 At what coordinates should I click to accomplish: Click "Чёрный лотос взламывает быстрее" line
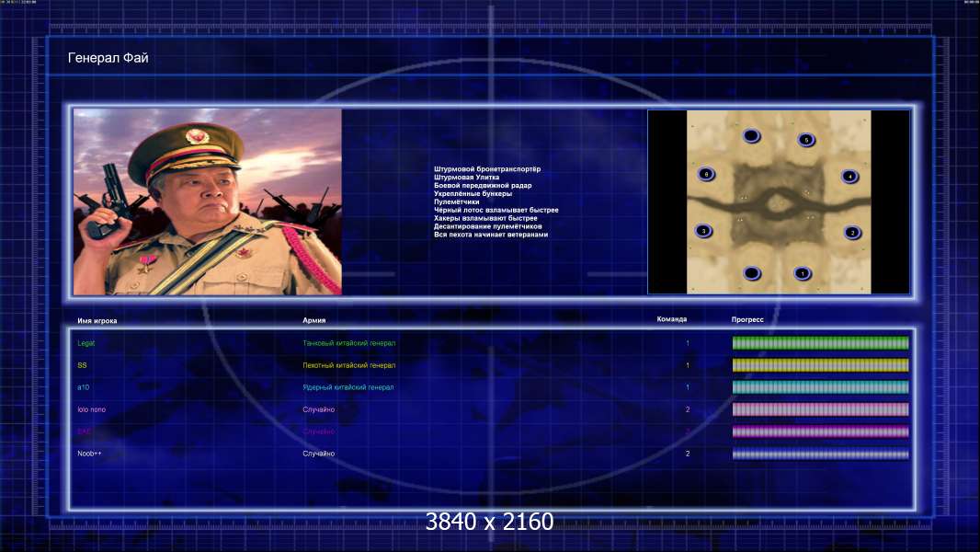(x=496, y=210)
